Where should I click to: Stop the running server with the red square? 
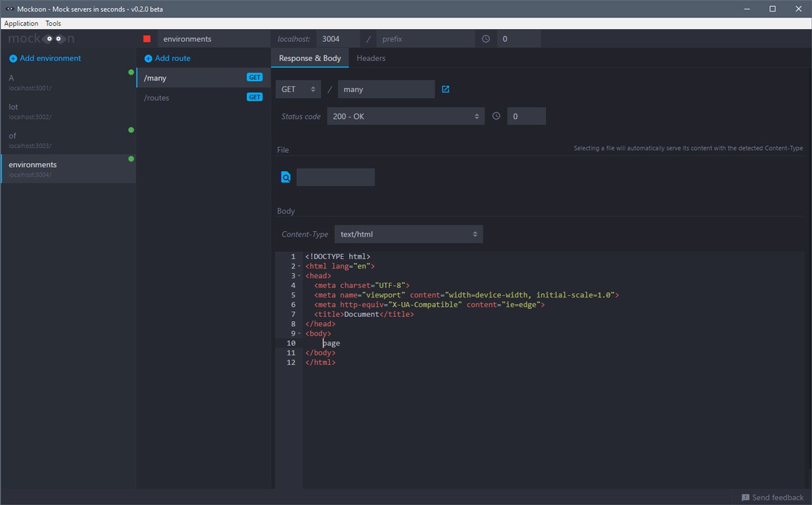coord(147,39)
